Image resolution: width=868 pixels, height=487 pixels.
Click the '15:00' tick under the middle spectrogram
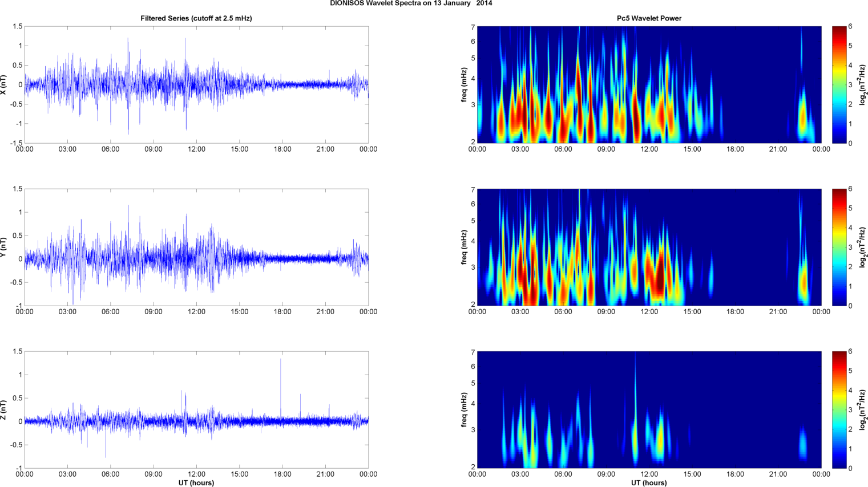coord(692,312)
